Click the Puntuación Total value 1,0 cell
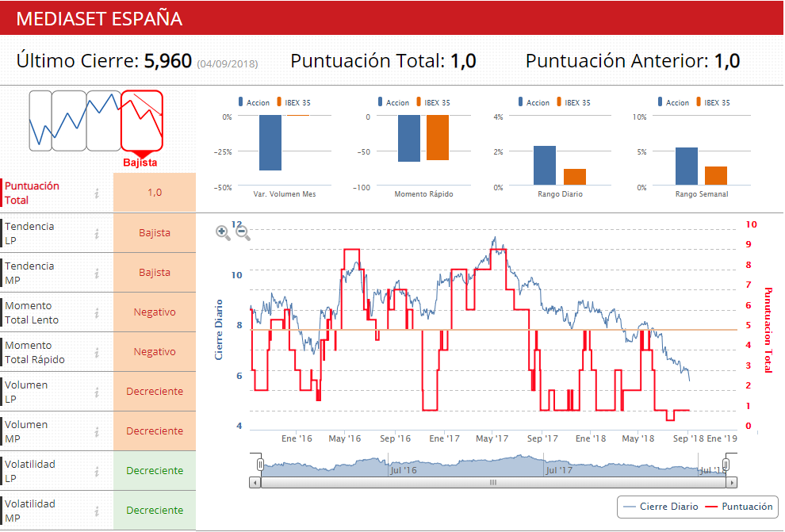The image size is (785, 532). 155,193
